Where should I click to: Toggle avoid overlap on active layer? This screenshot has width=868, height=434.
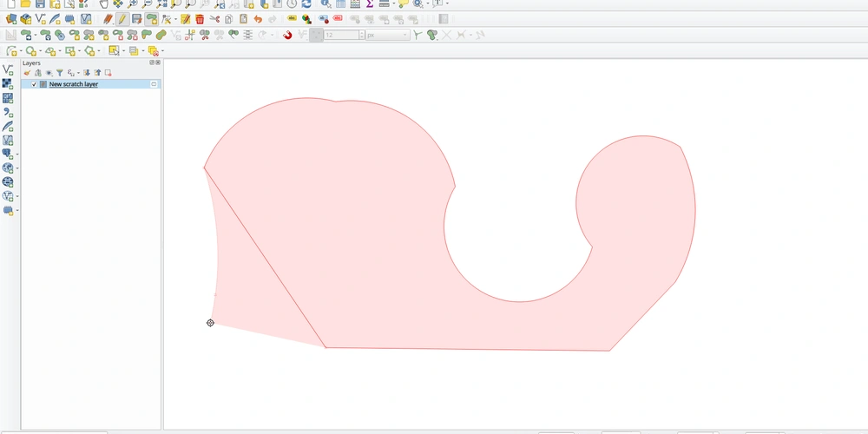tap(432, 35)
